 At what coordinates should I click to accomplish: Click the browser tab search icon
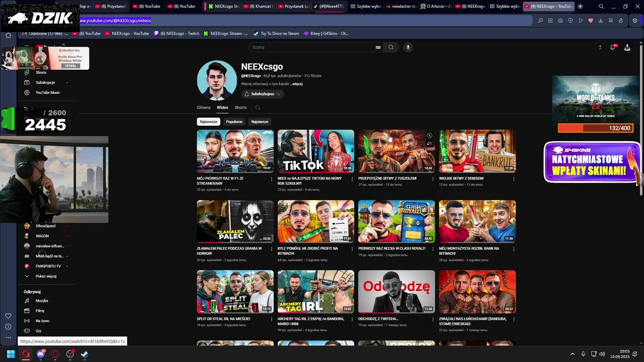click(x=601, y=7)
